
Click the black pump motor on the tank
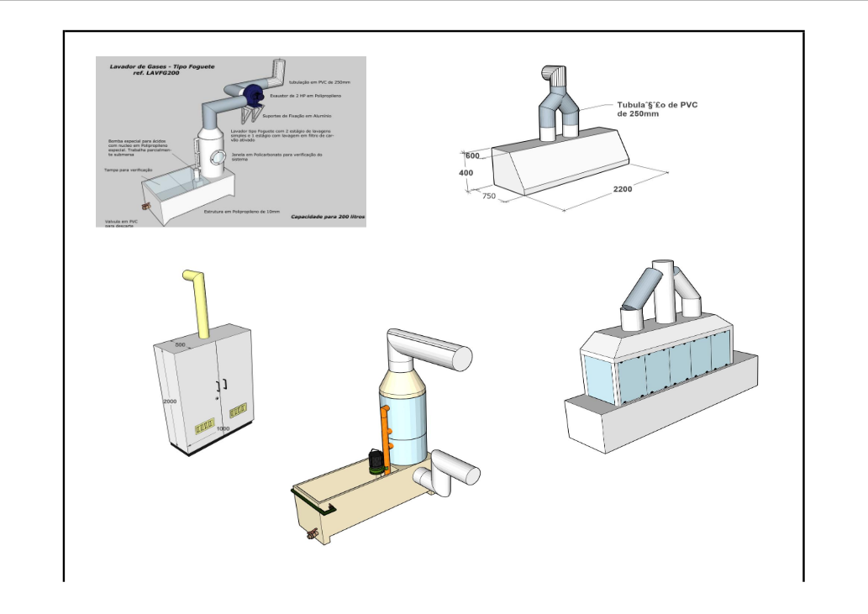[x=376, y=461]
